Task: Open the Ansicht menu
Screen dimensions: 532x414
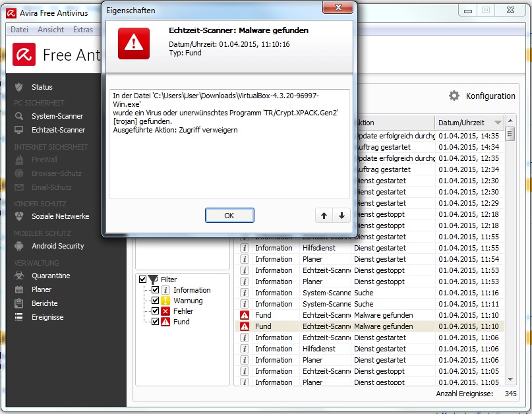Action: pyautogui.click(x=51, y=30)
